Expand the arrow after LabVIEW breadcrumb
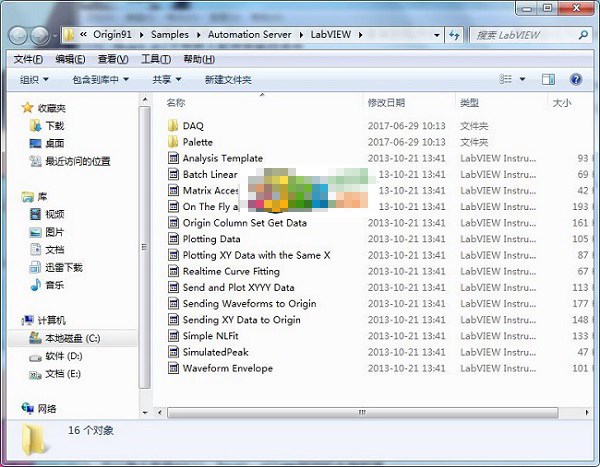600x467 pixels. [360, 35]
